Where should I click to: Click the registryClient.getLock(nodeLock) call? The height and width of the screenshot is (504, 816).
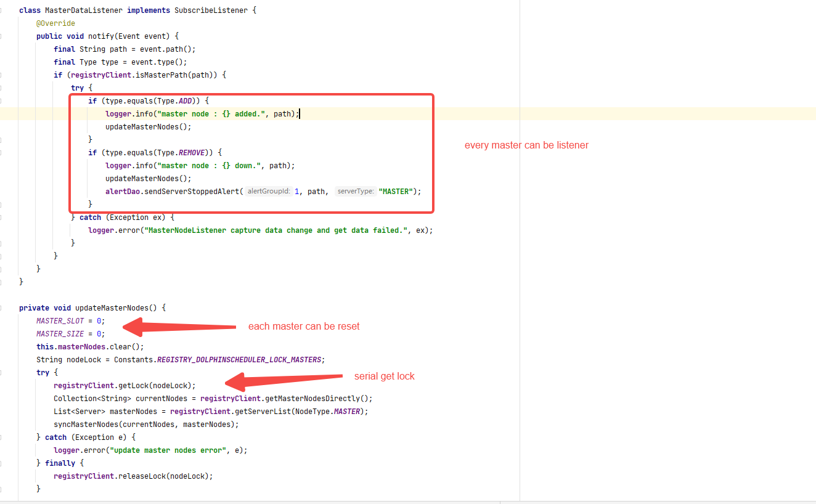point(124,386)
